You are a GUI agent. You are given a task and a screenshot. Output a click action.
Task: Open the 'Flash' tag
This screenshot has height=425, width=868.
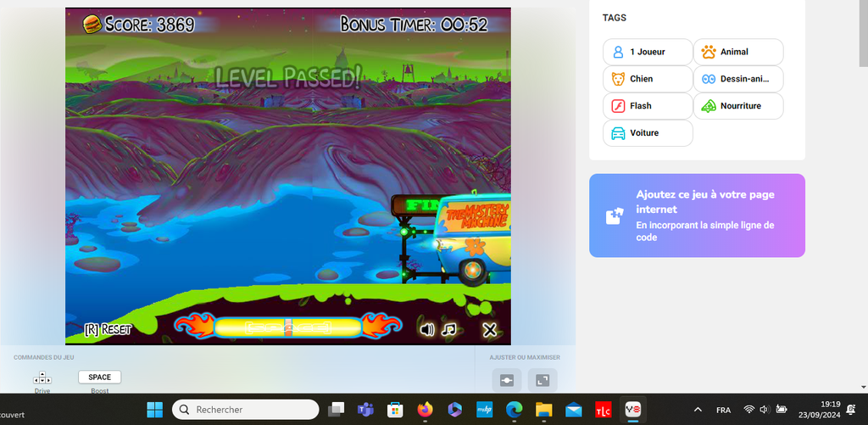pos(648,106)
